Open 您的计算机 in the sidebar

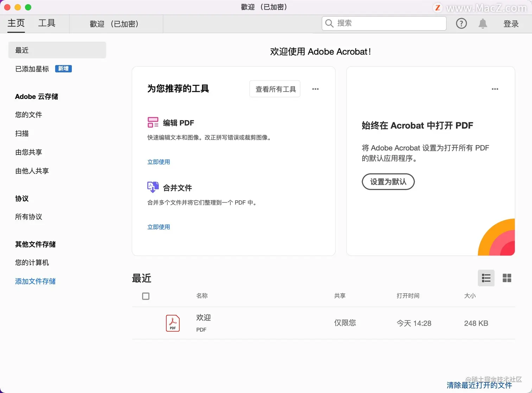[32, 262]
